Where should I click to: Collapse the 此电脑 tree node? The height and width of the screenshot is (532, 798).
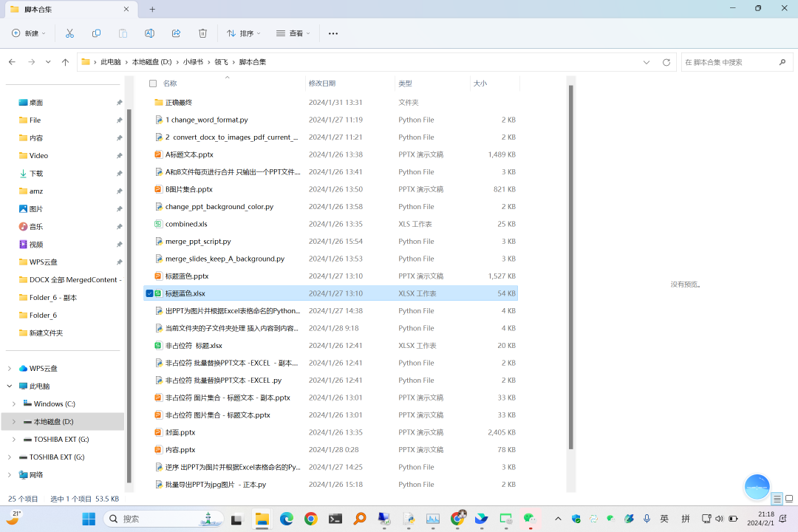(x=10, y=386)
